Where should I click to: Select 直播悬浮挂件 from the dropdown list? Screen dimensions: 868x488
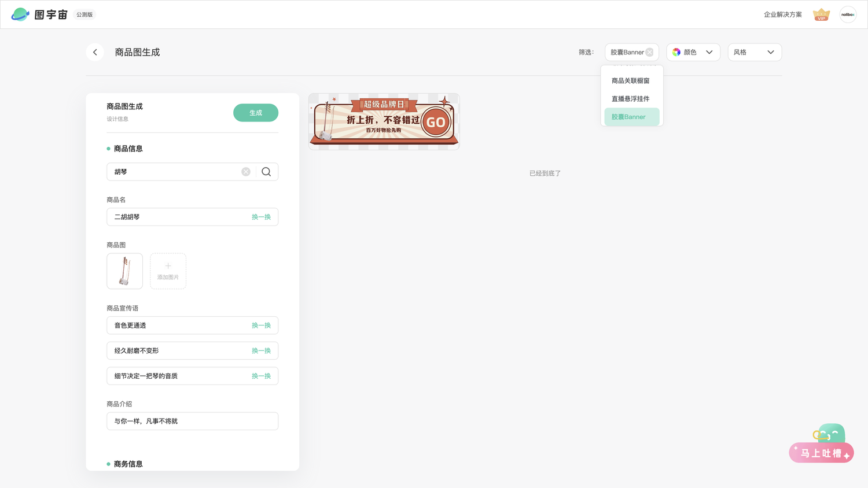pos(631,99)
